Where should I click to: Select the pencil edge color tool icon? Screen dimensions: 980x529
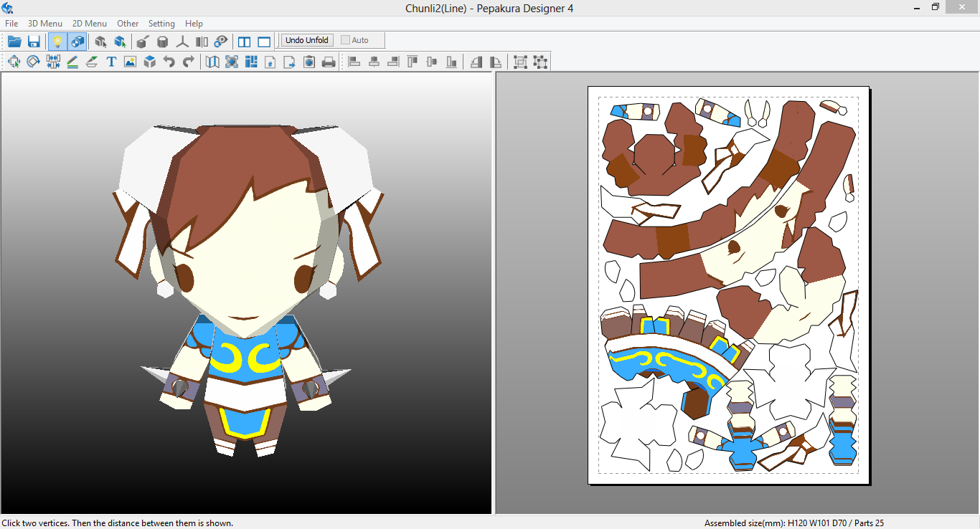72,62
